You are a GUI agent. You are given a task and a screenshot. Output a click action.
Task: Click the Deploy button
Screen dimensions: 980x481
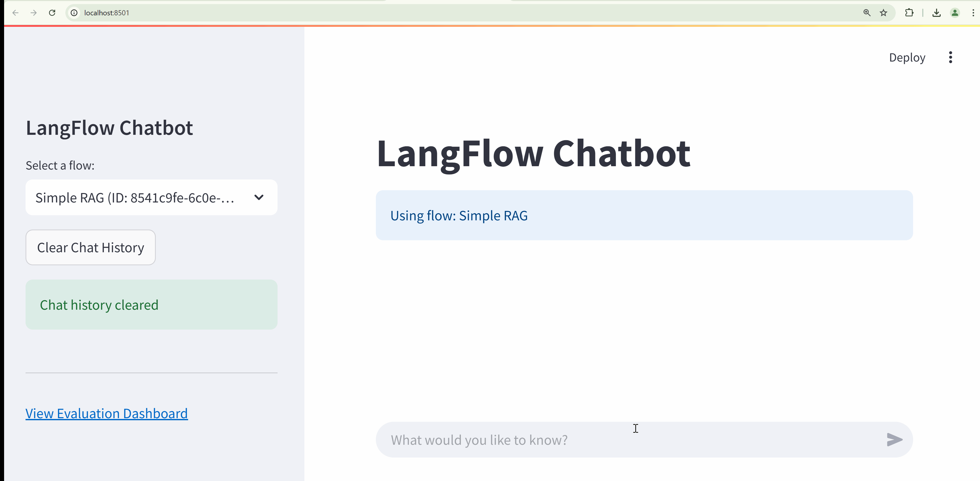(x=907, y=57)
